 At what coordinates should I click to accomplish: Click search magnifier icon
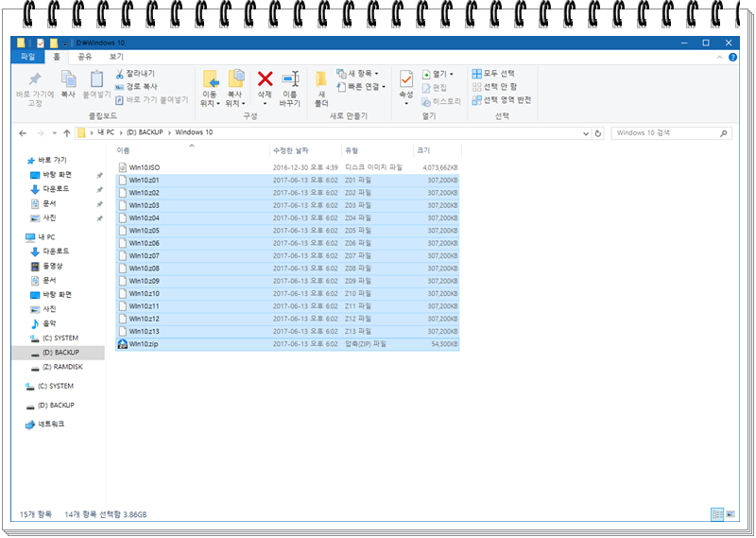(x=723, y=133)
